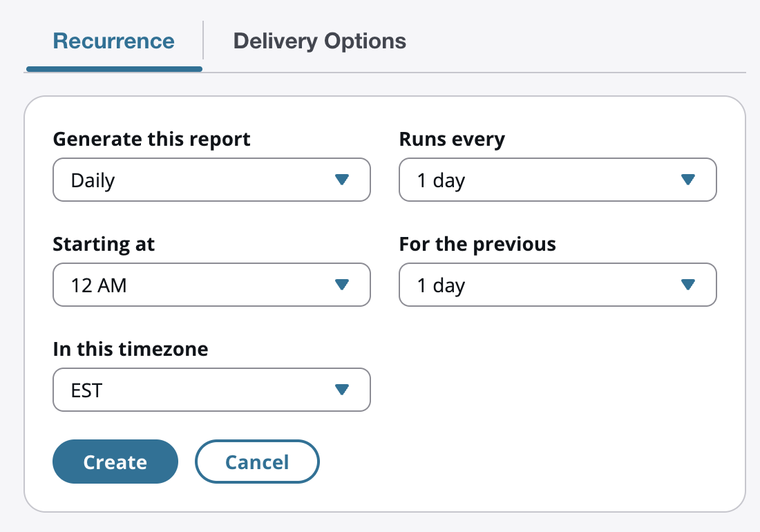Image resolution: width=760 pixels, height=532 pixels.
Task: Click the arrow icon in the Daily dropdown
Action: coord(341,180)
